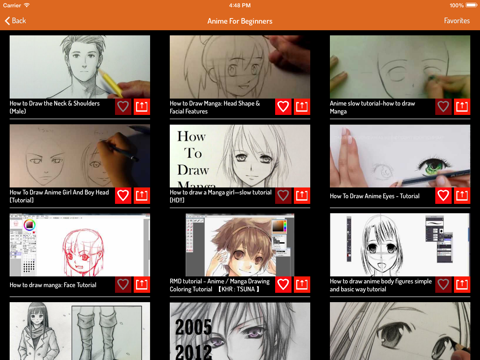Share the anime body figures tutorial
This screenshot has height=360, width=480.
(462, 285)
